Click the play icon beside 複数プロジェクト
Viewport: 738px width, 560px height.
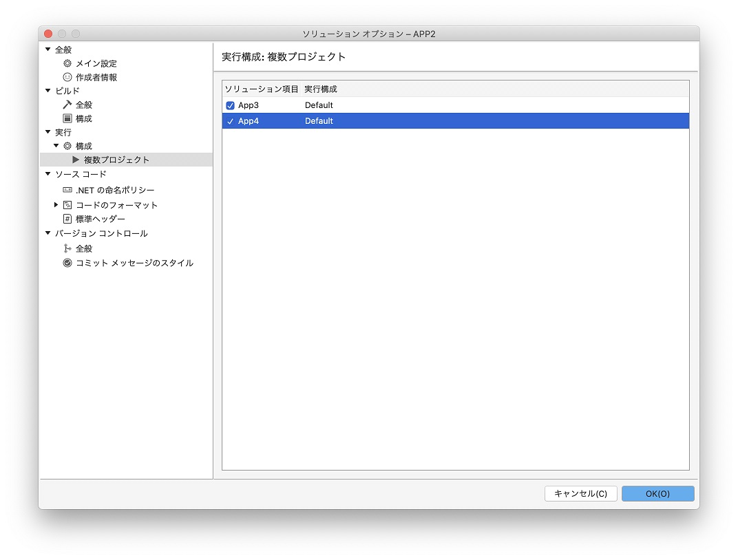(76, 160)
